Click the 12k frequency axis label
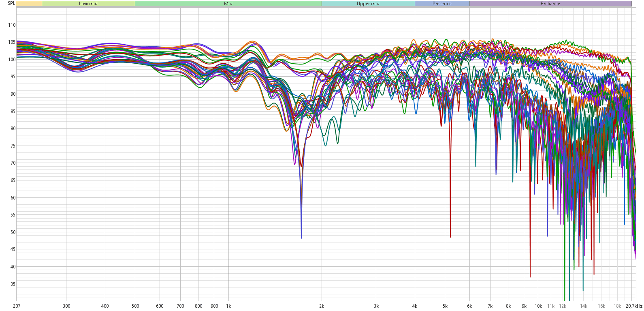The width and height of the screenshot is (644, 311). [x=563, y=306]
